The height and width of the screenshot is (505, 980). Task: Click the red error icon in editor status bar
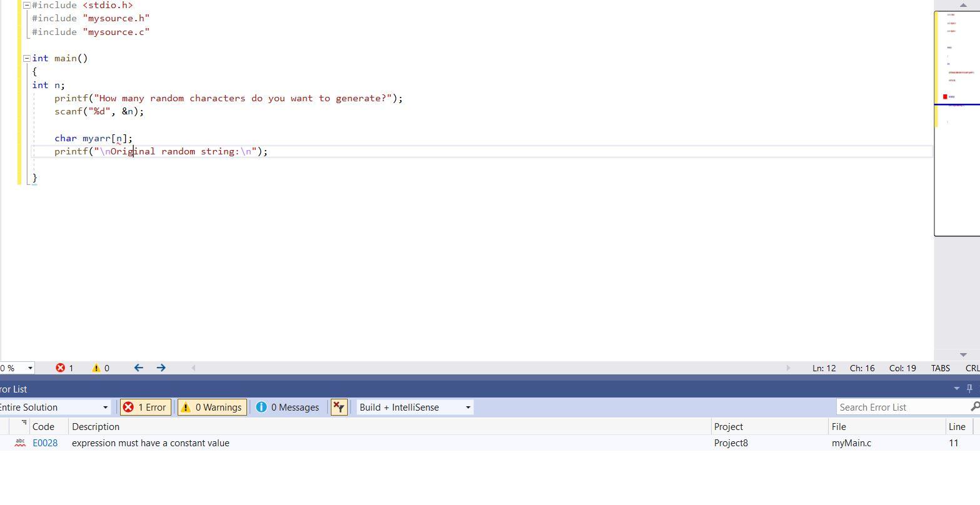point(61,367)
